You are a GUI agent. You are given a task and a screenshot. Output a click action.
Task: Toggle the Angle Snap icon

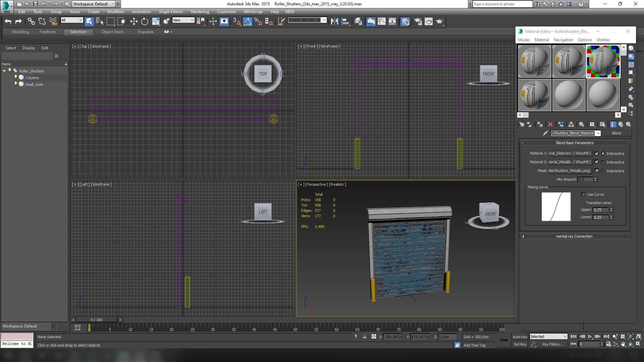click(247, 21)
